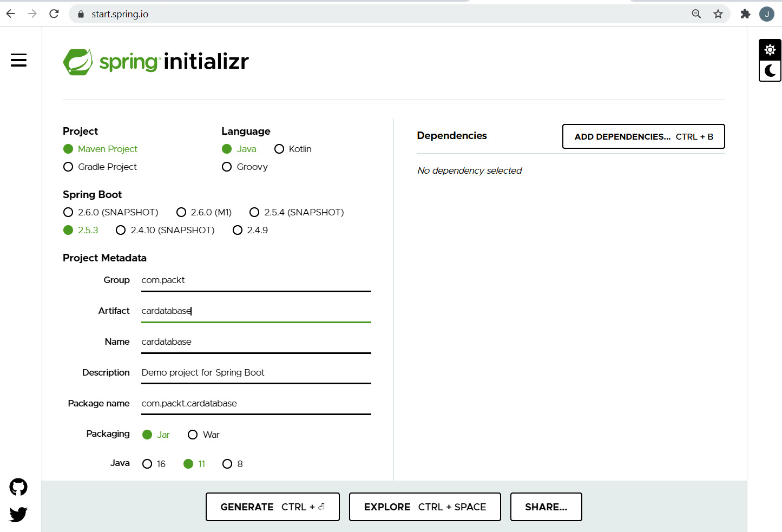Select War packaging
Viewport: 782px width, 532px height.
(203, 435)
